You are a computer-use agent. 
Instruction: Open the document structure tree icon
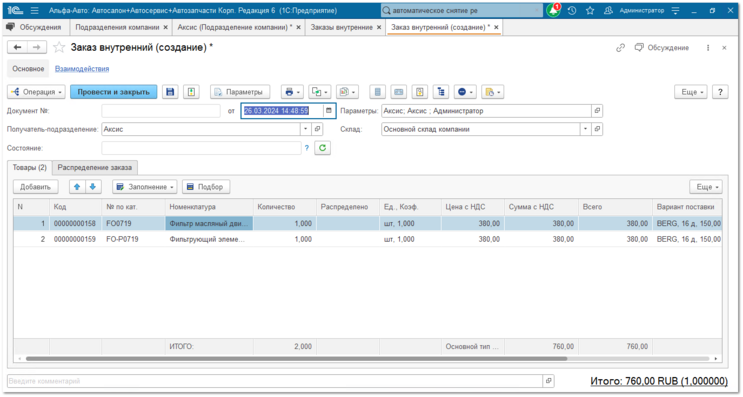point(441,92)
